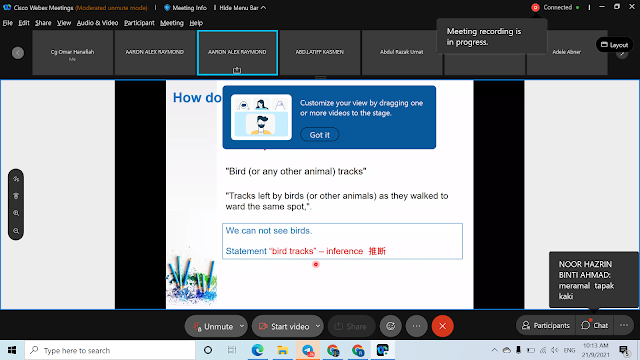Click the network icon in system tray
The image size is (640, 360).
click(x=543, y=350)
